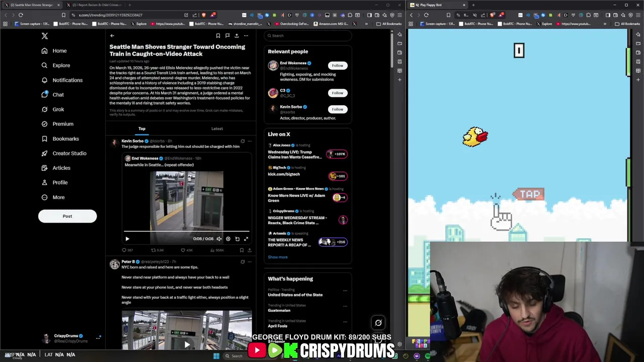The width and height of the screenshot is (644, 362).
Task: Open Premium in X sidebar
Action: pyautogui.click(x=57, y=124)
